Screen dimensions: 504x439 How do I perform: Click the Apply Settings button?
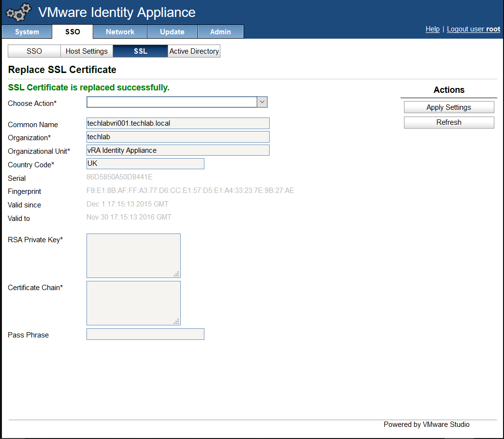tap(449, 107)
